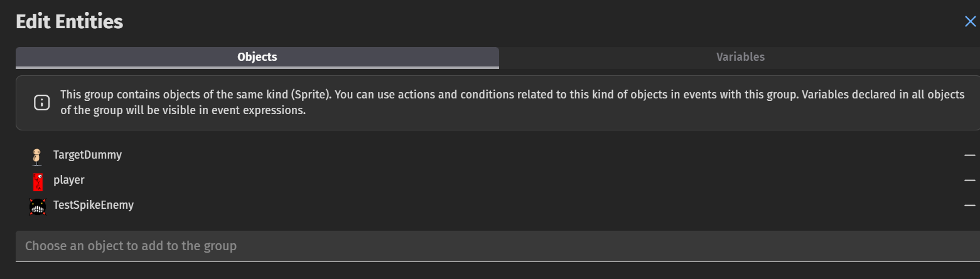Select the TestSpikeEnemy object name
Viewport: 980px width, 279px height.
click(94, 204)
